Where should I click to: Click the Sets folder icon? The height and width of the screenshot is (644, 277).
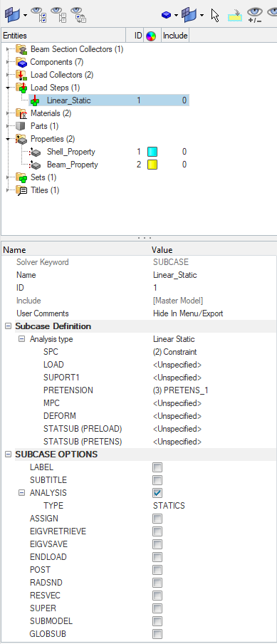pos(22,177)
